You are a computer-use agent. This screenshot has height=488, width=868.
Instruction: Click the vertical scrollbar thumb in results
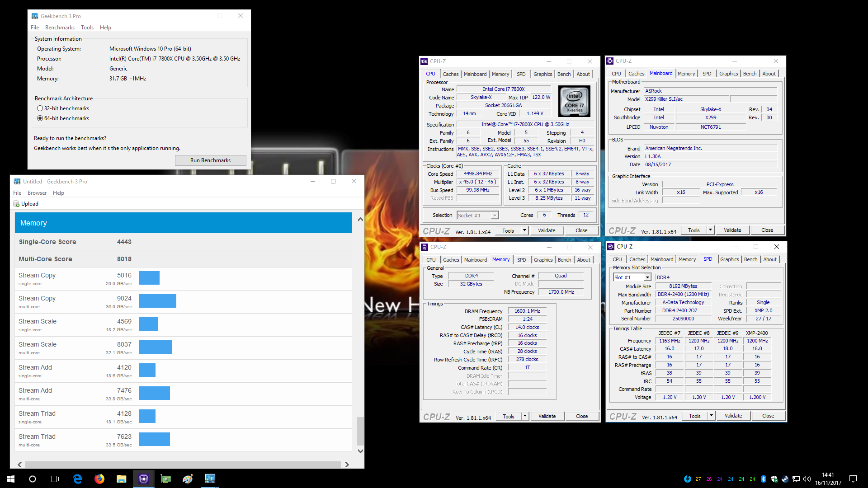(360, 432)
